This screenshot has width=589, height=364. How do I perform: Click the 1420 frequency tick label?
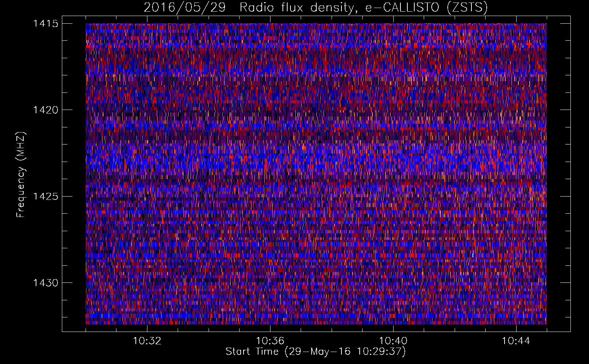pyautogui.click(x=46, y=110)
